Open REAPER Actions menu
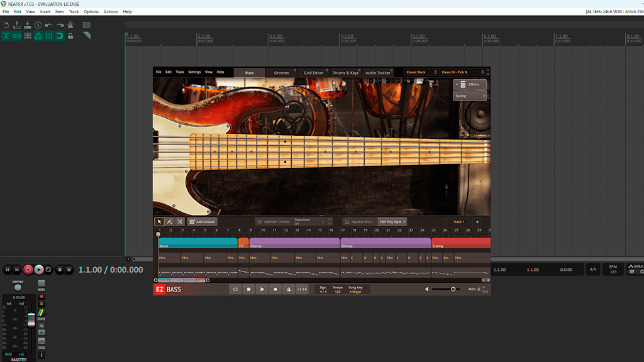 pyautogui.click(x=111, y=12)
